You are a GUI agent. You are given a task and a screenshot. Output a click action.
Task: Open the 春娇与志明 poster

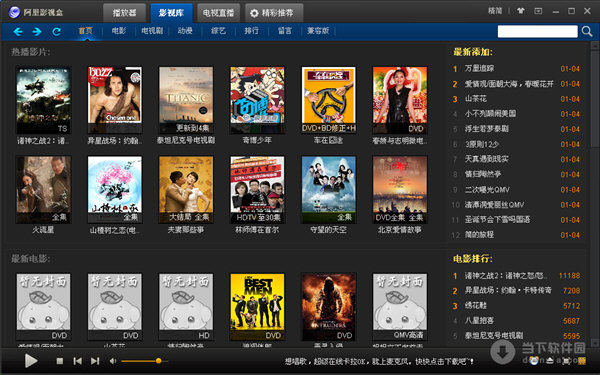point(400,100)
